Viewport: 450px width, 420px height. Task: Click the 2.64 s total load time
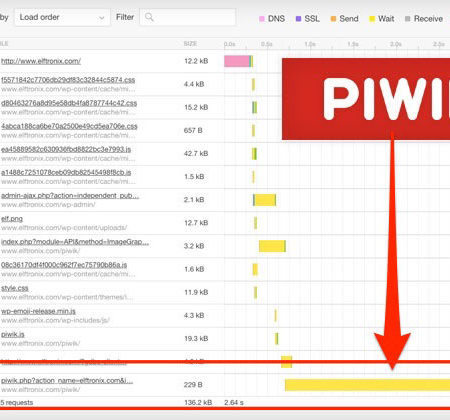[234, 403]
